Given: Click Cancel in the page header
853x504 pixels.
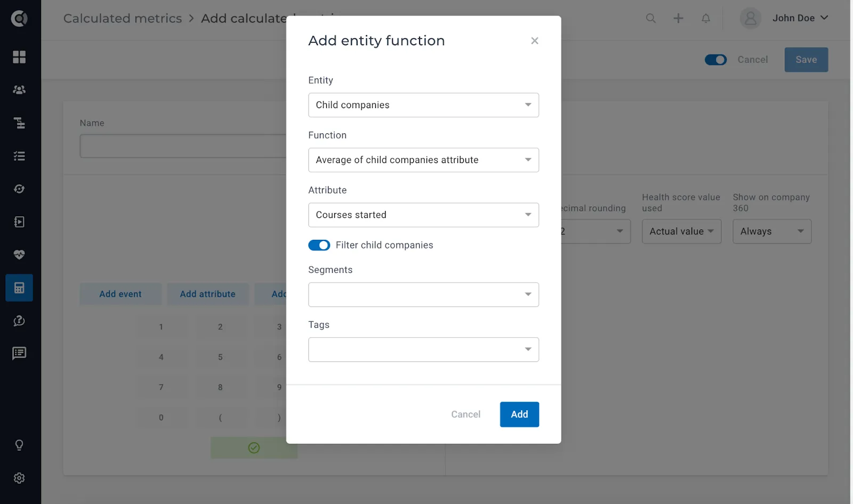Looking at the screenshot, I should [x=752, y=60].
